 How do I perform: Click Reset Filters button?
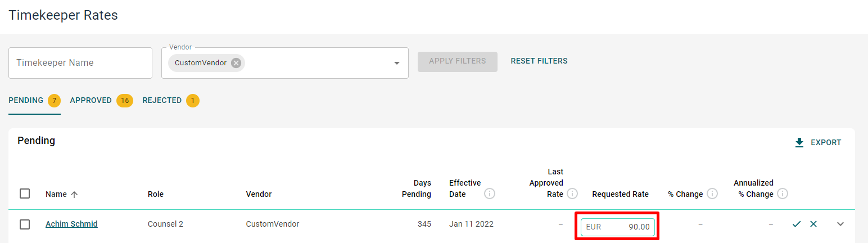tap(539, 61)
